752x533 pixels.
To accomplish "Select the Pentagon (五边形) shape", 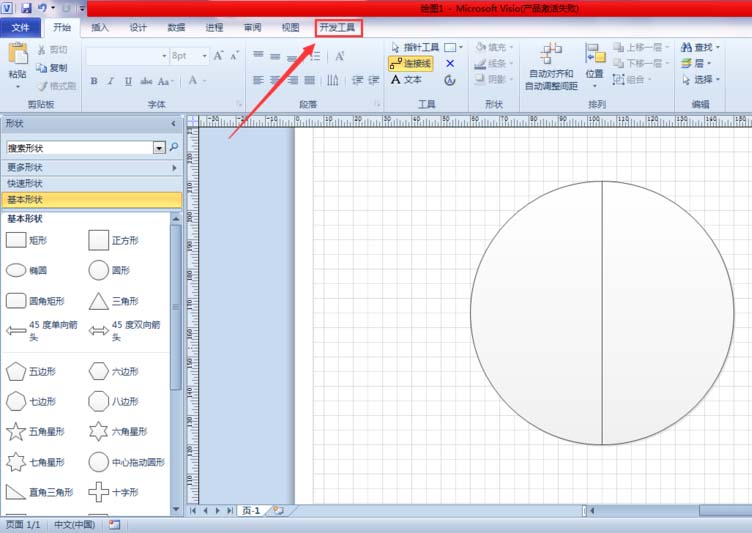I will (31, 371).
